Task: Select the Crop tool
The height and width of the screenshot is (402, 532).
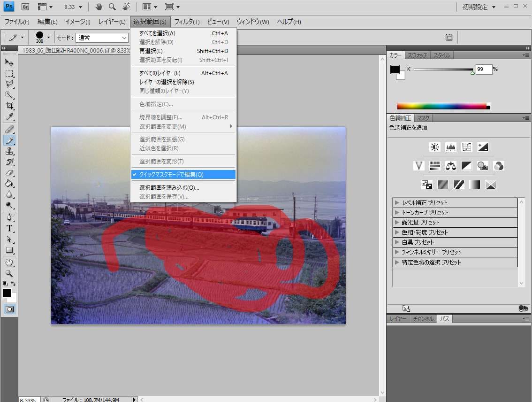Action: [x=9, y=106]
